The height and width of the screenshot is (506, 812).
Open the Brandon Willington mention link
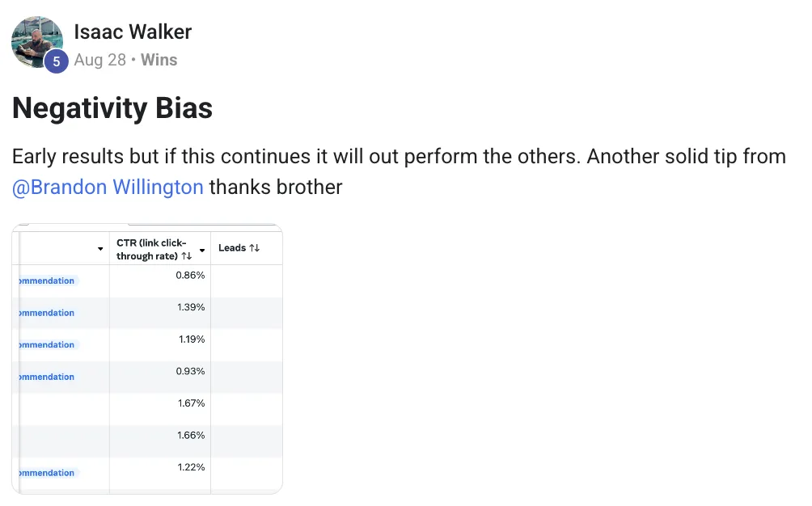tap(108, 188)
